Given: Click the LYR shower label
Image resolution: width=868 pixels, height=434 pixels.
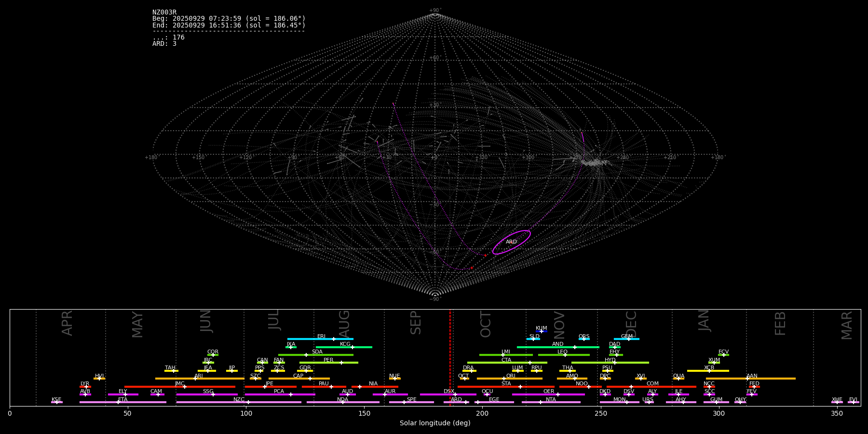Looking at the screenshot, I should tap(85, 384).
